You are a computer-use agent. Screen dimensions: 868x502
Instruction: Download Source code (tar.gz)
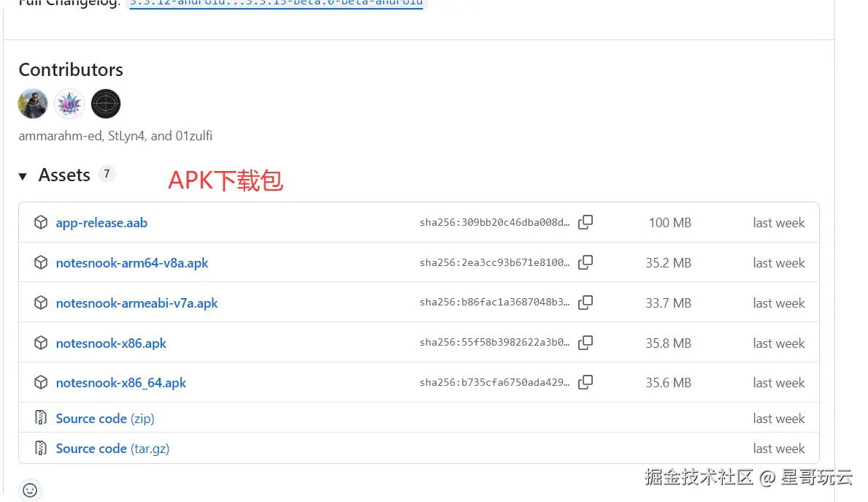[x=112, y=448]
